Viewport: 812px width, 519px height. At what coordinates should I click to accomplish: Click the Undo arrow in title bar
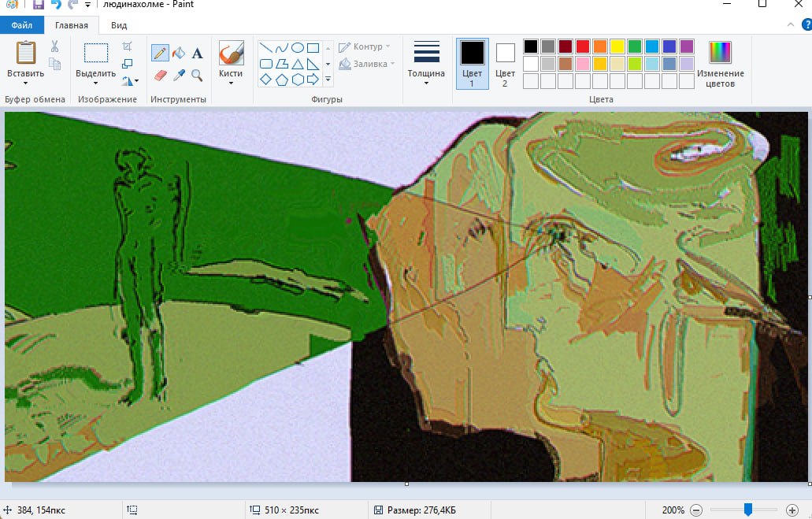tap(56, 5)
